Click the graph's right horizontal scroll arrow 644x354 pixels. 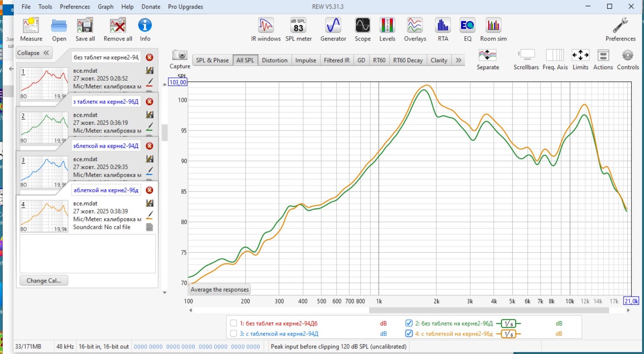tap(628, 310)
